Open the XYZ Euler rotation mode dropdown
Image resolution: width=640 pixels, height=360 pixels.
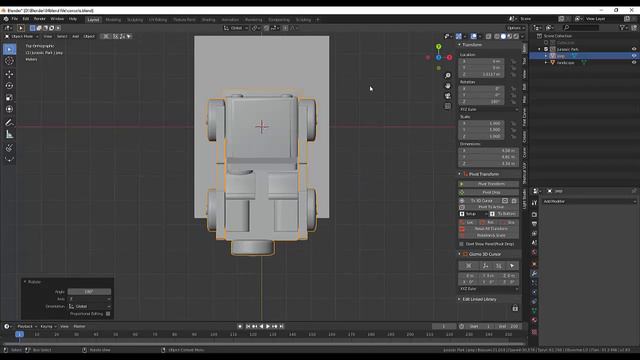click(489, 109)
